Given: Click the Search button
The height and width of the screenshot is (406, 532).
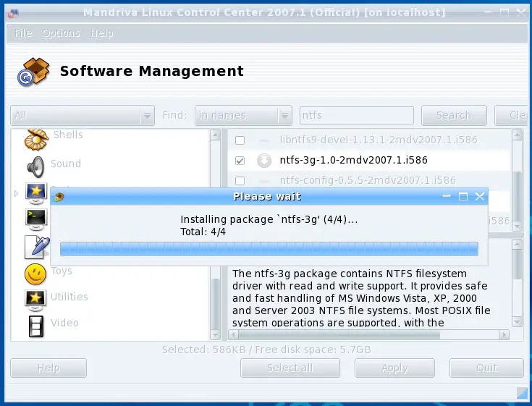Looking at the screenshot, I should pyautogui.click(x=454, y=115).
